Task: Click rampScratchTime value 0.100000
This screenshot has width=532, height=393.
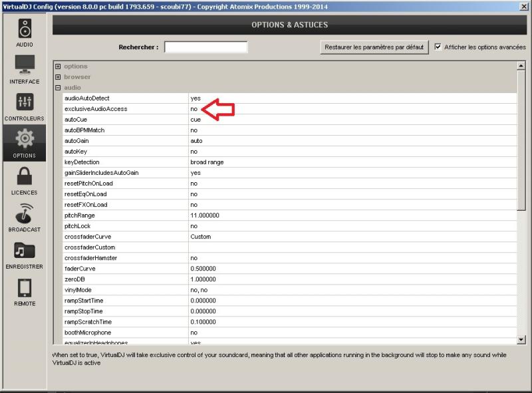Action: [x=203, y=322]
